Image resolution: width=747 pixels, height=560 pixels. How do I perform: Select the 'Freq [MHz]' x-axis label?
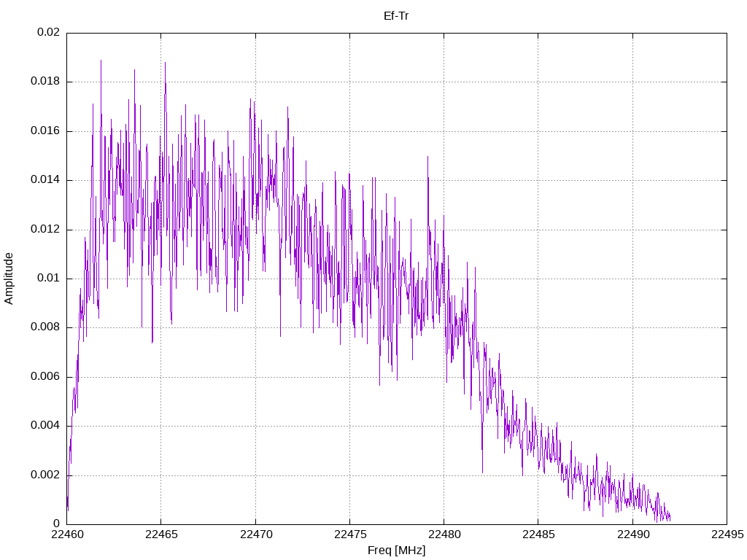pyautogui.click(x=396, y=551)
